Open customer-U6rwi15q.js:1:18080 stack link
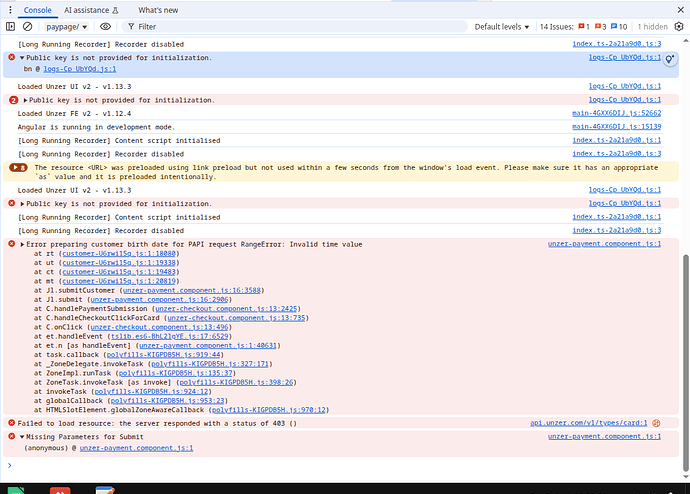 119,253
